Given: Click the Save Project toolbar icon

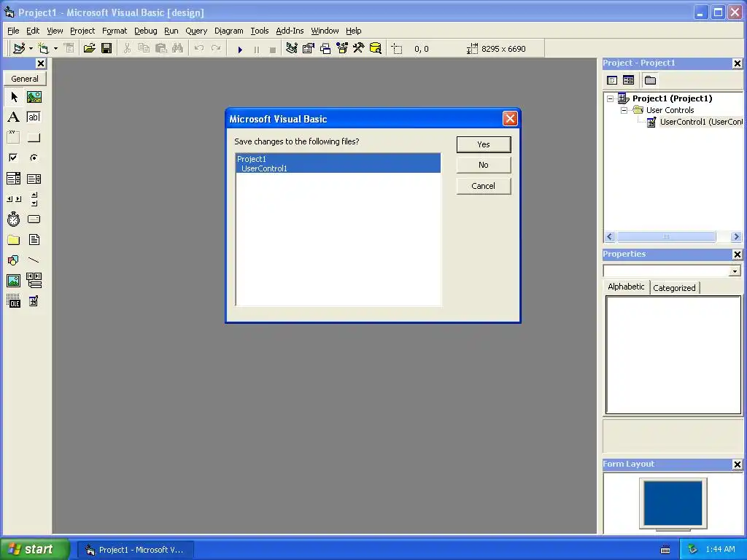Looking at the screenshot, I should (x=107, y=48).
